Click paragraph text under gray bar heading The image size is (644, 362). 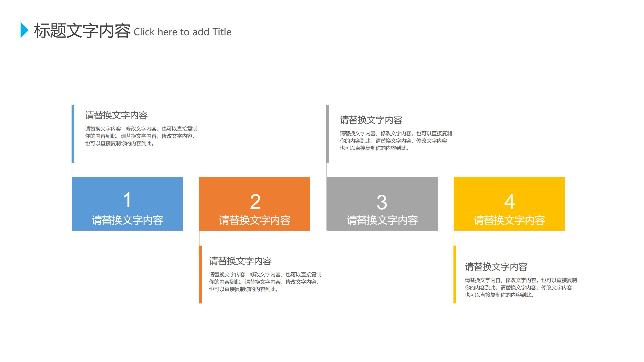tap(396, 141)
